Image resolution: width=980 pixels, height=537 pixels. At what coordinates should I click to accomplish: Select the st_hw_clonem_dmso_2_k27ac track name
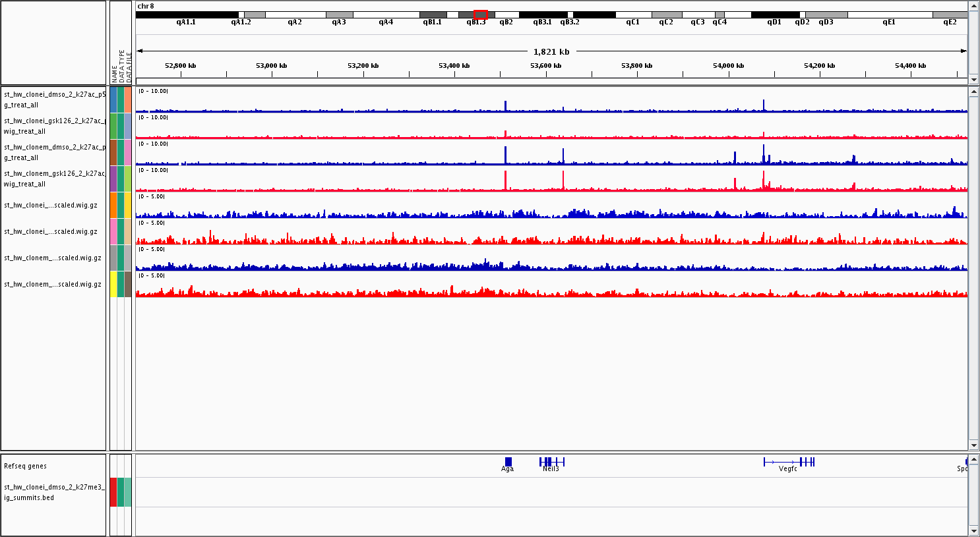pos(54,152)
